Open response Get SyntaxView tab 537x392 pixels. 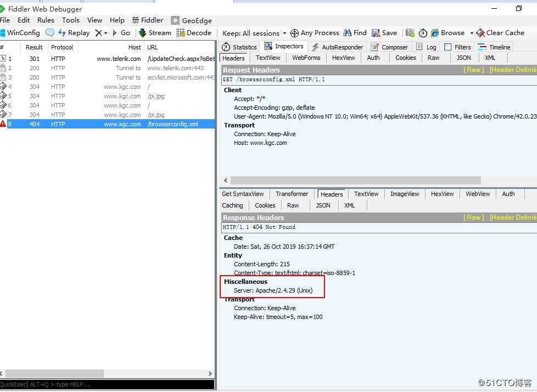[243, 194]
